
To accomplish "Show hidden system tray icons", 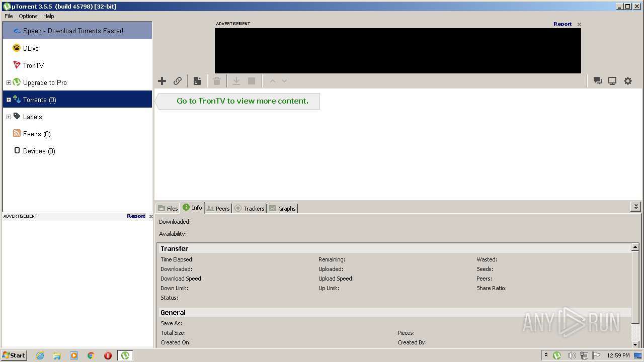I will 546,355.
